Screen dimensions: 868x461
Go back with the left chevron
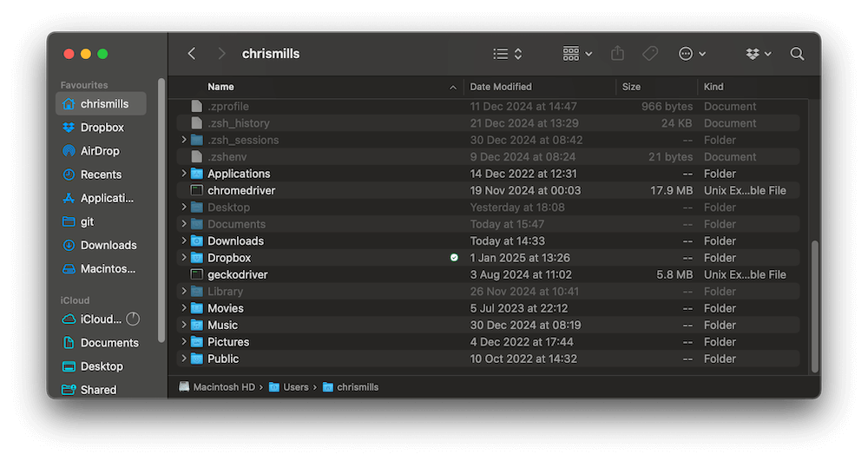(192, 54)
